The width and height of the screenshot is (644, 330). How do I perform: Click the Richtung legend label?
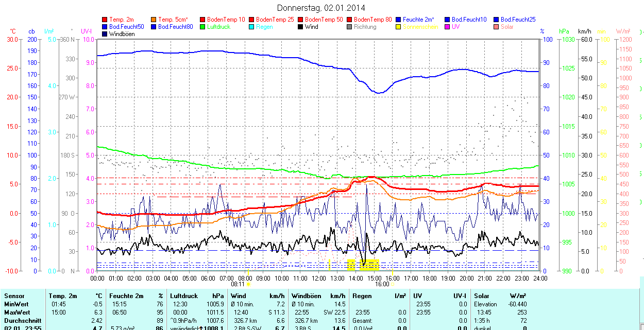pos(365,27)
